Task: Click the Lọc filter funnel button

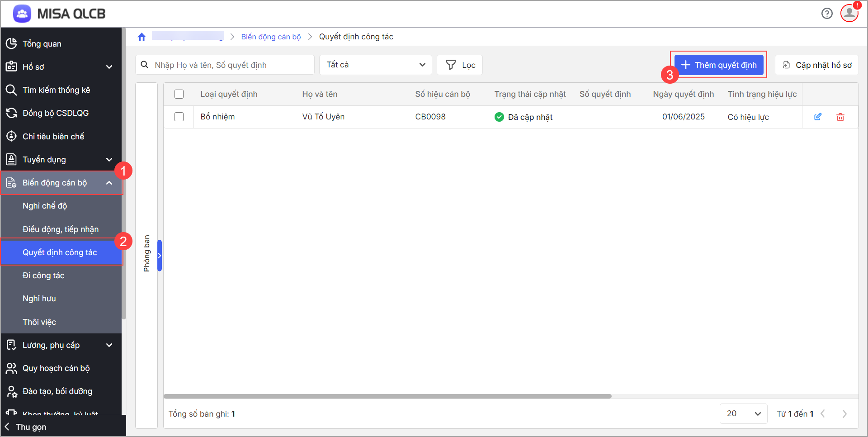Action: point(460,65)
